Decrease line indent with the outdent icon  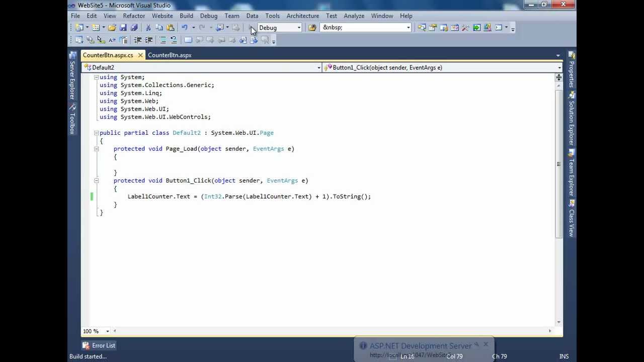[137, 40]
